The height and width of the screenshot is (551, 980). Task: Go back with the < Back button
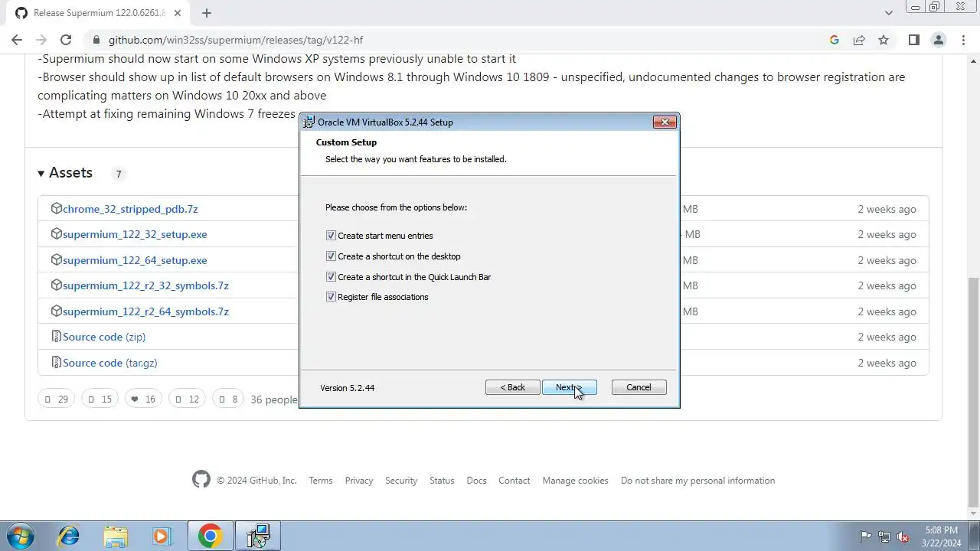(512, 387)
